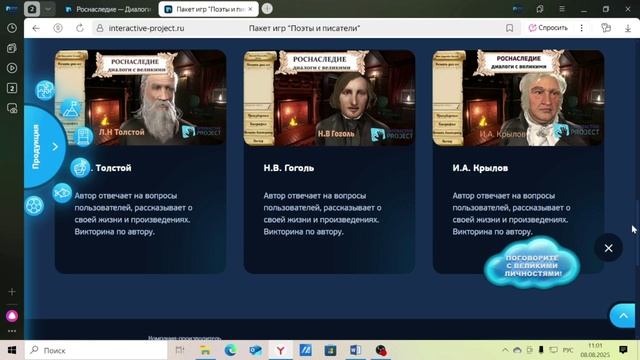640x360 pixels.
Task: Click the interactive-project.ru address field
Action: [146, 28]
